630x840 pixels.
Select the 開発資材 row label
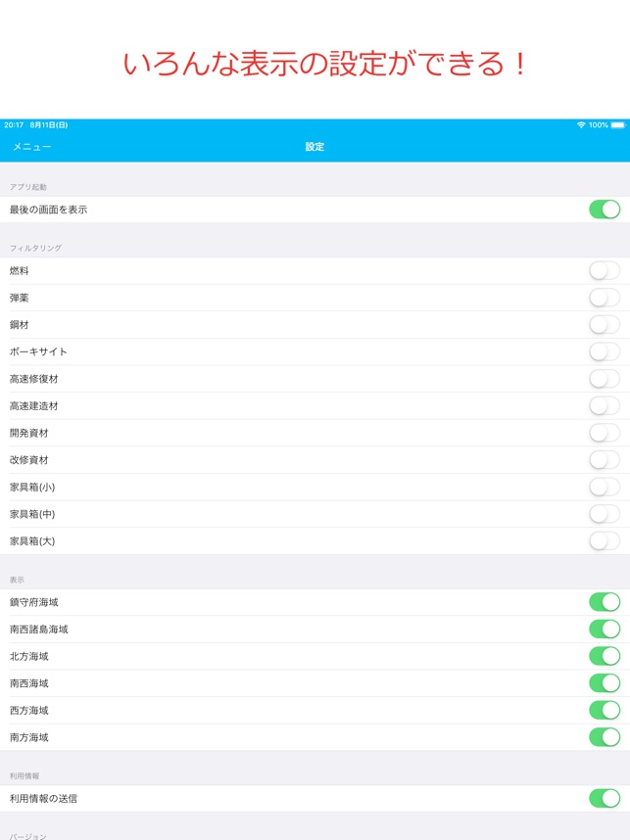point(29,433)
